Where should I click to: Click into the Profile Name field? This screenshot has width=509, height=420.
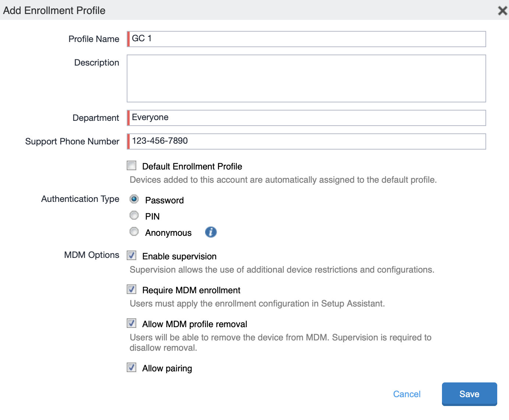306,39
